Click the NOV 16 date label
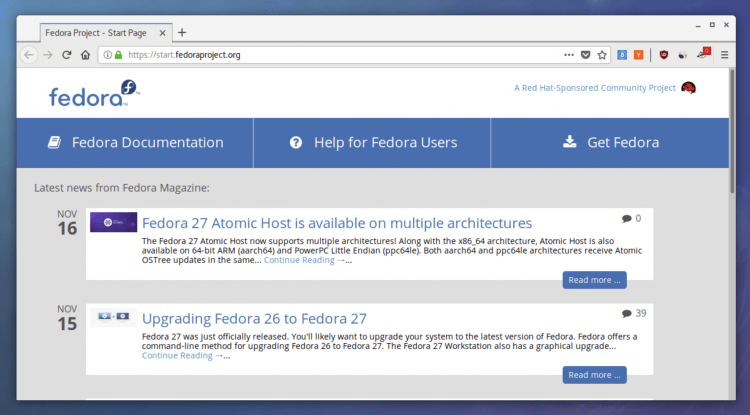This screenshot has width=750, height=415. coord(67,223)
